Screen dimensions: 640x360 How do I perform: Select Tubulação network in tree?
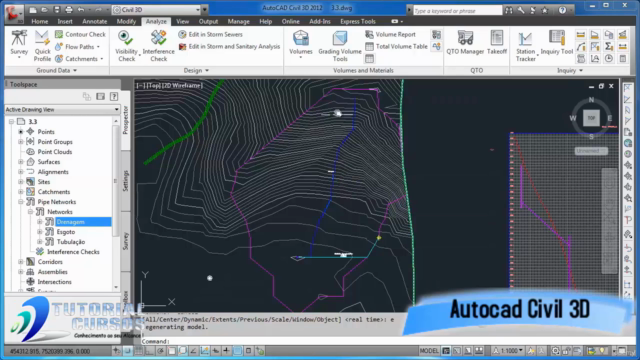pyautogui.click(x=71, y=242)
